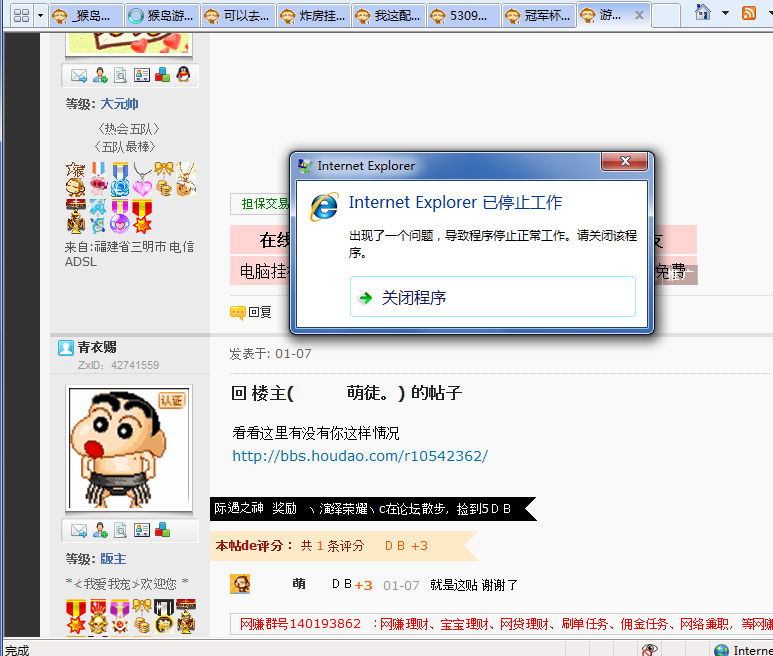Switch to the "_猴岛..." tab
773x656 pixels.
85,16
